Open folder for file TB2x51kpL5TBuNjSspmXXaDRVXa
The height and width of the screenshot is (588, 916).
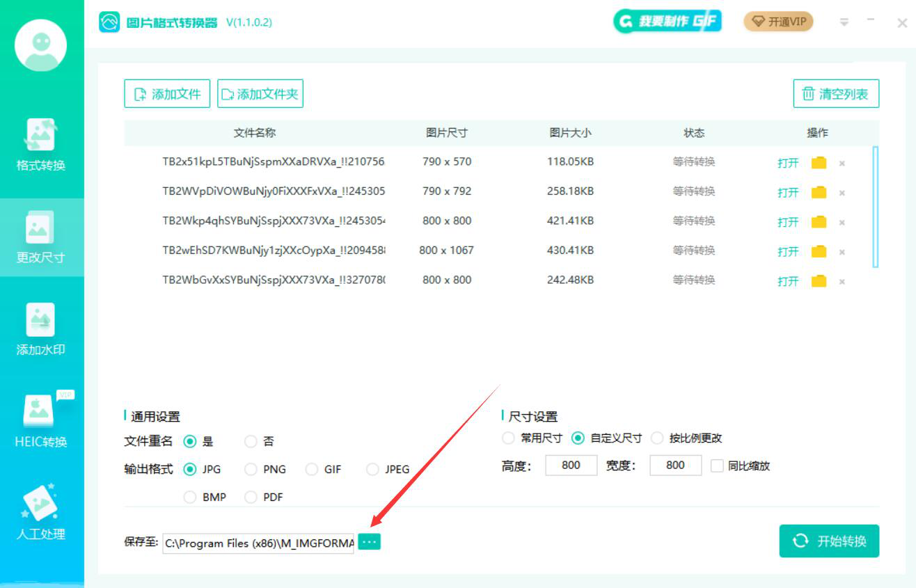click(x=819, y=163)
